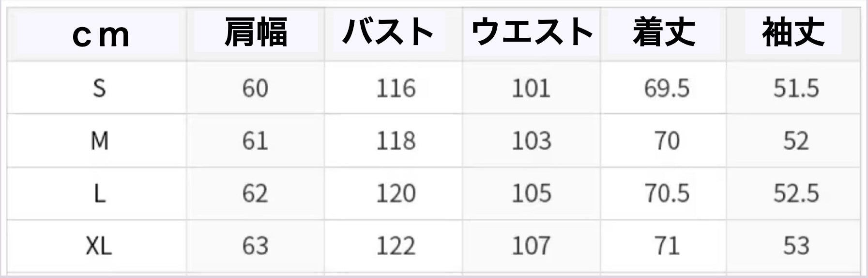
Task: Select bust value 120 in L row
Action: click(396, 194)
